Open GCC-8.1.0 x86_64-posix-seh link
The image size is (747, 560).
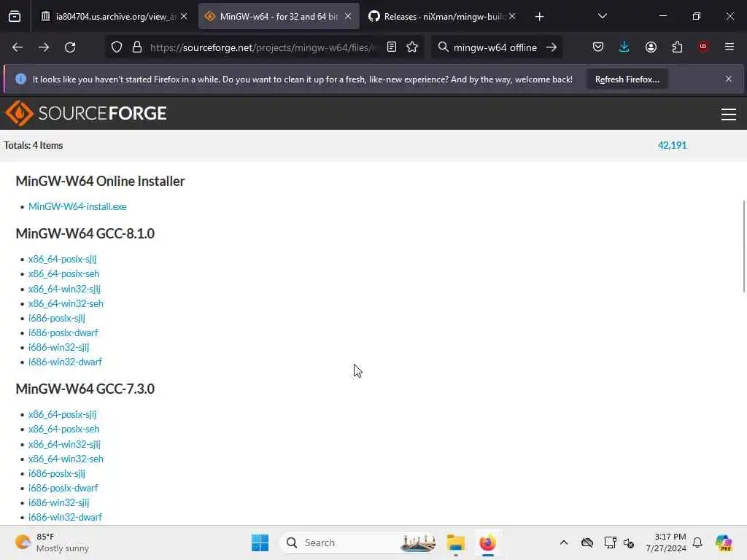64,274
